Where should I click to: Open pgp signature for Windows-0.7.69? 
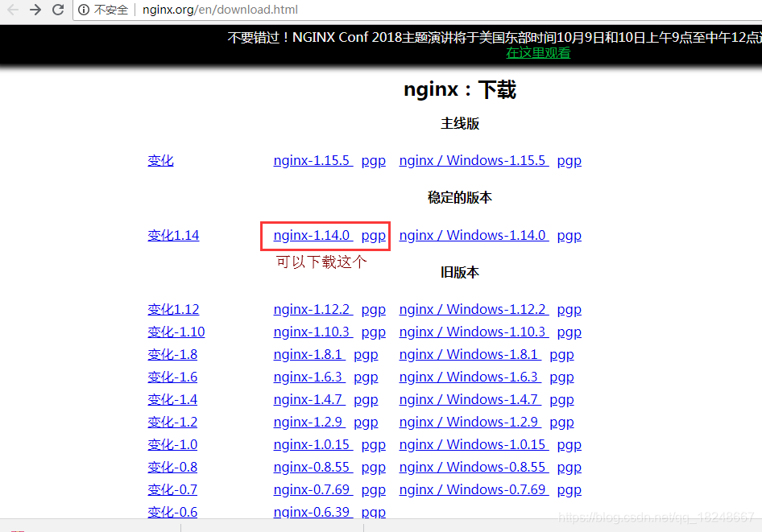coord(569,490)
